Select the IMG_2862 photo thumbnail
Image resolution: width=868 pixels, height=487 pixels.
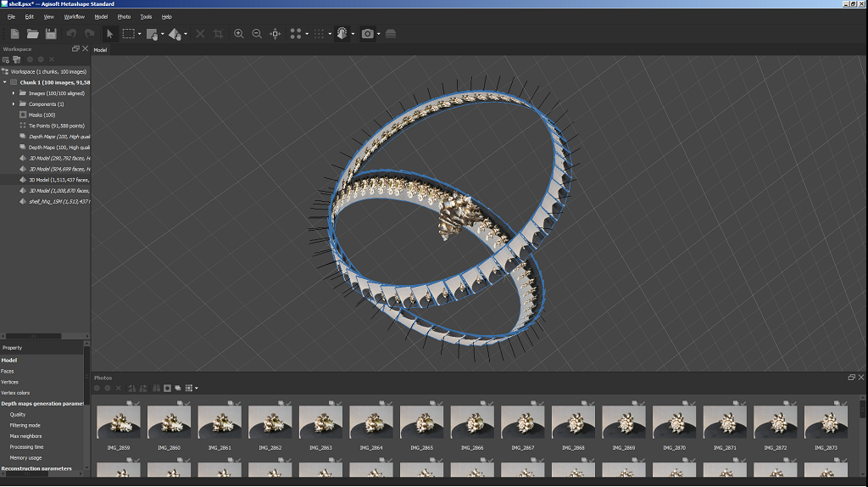point(270,423)
